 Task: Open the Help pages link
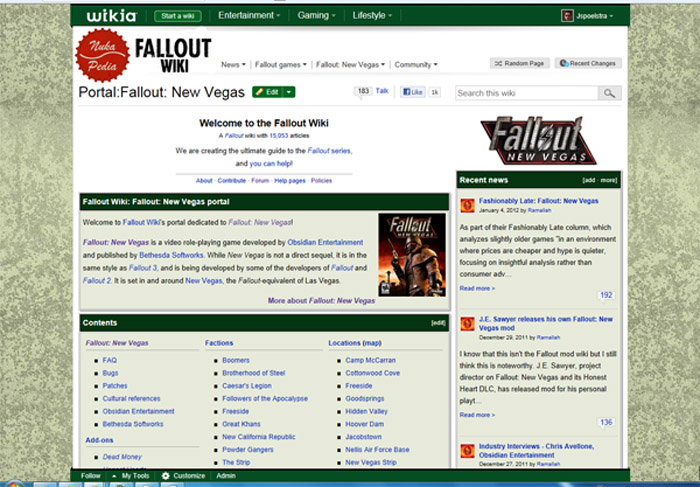290,181
